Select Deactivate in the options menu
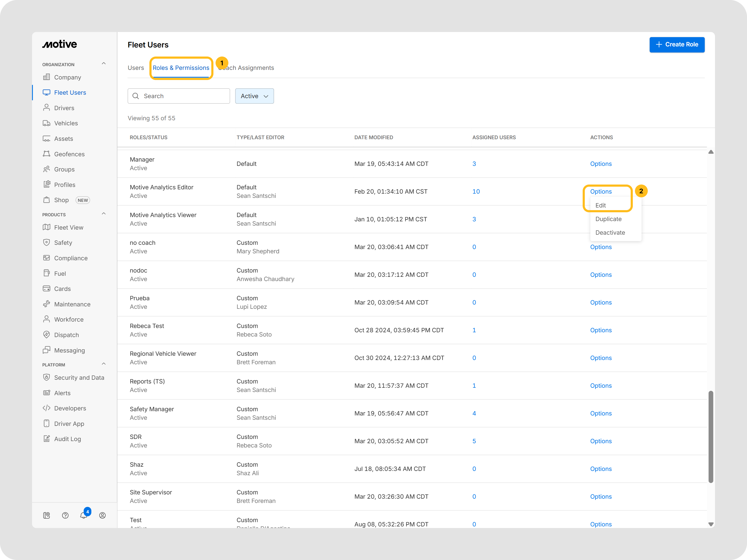 click(x=610, y=233)
